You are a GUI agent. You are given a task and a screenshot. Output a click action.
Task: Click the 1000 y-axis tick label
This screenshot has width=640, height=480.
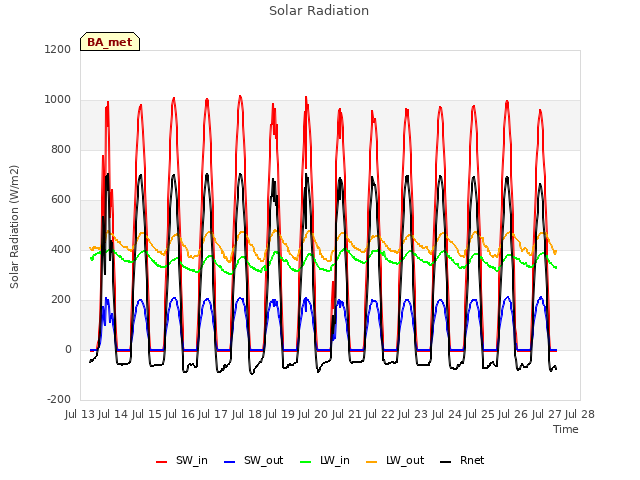click(x=58, y=100)
